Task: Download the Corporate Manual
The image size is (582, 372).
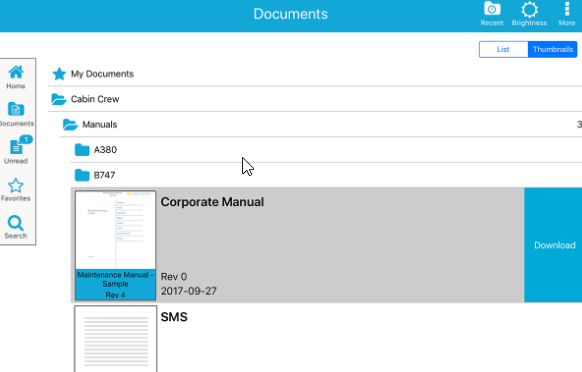Action: tap(553, 245)
